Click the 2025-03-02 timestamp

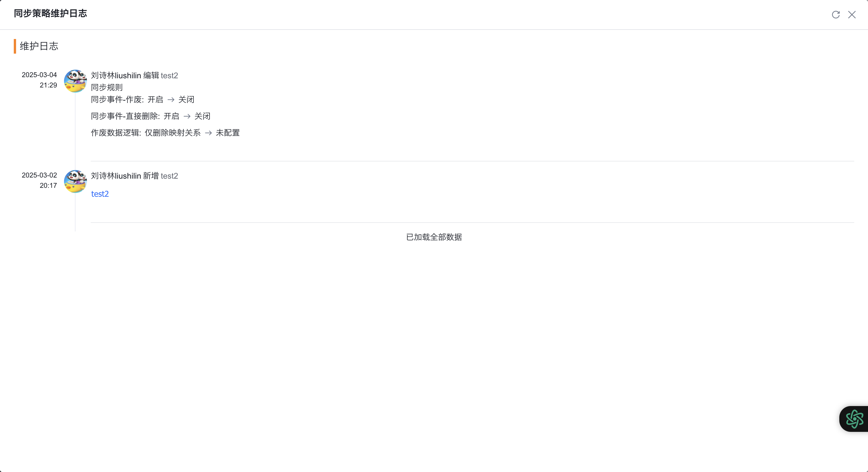[x=39, y=180]
